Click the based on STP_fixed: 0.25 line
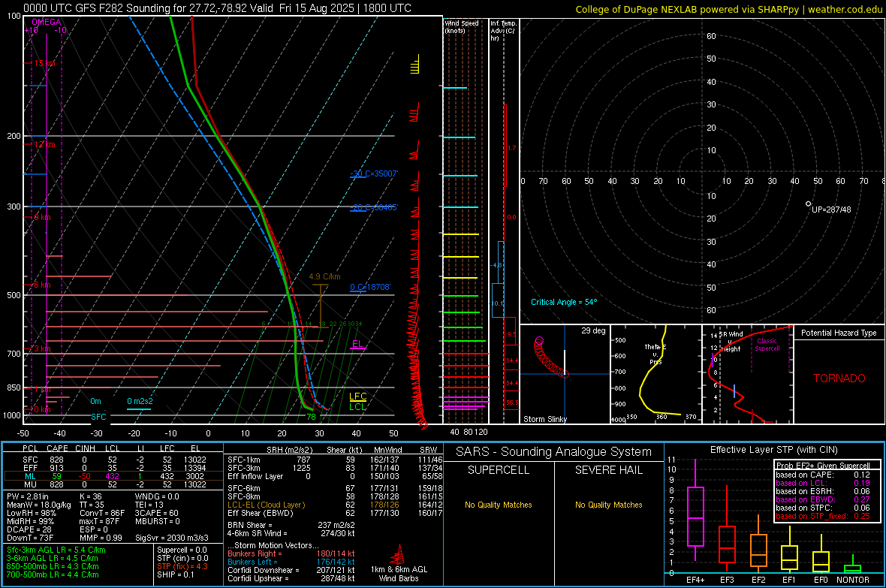Screen dimensions: 886x588 pos(823,516)
